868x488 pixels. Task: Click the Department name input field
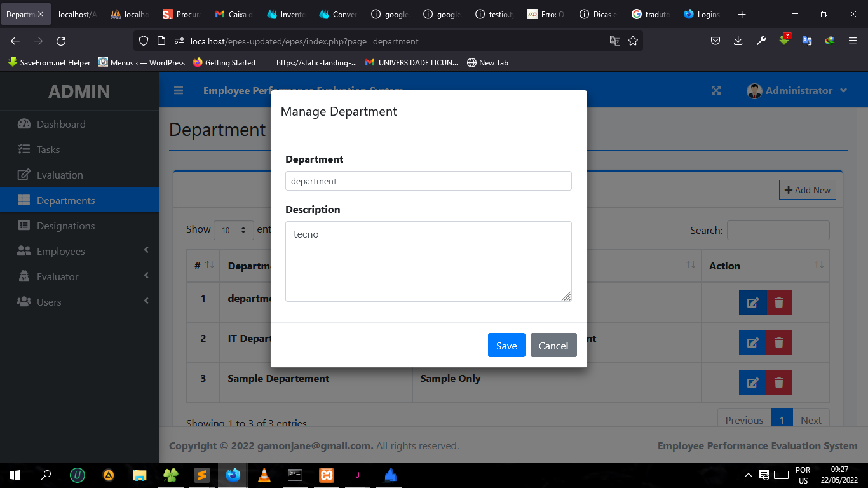(428, 180)
